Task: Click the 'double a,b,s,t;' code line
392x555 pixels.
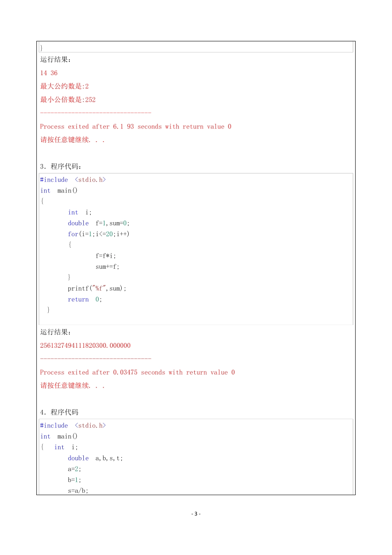Action: pos(95,458)
